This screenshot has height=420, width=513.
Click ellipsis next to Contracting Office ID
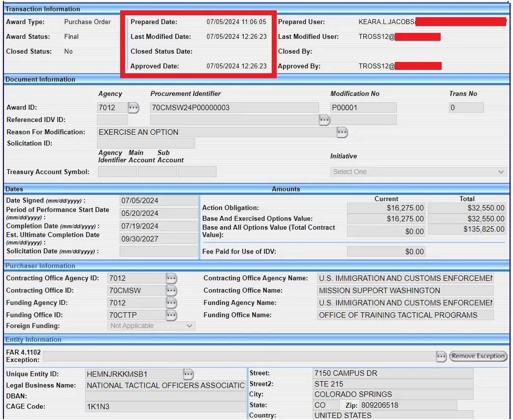point(171,291)
